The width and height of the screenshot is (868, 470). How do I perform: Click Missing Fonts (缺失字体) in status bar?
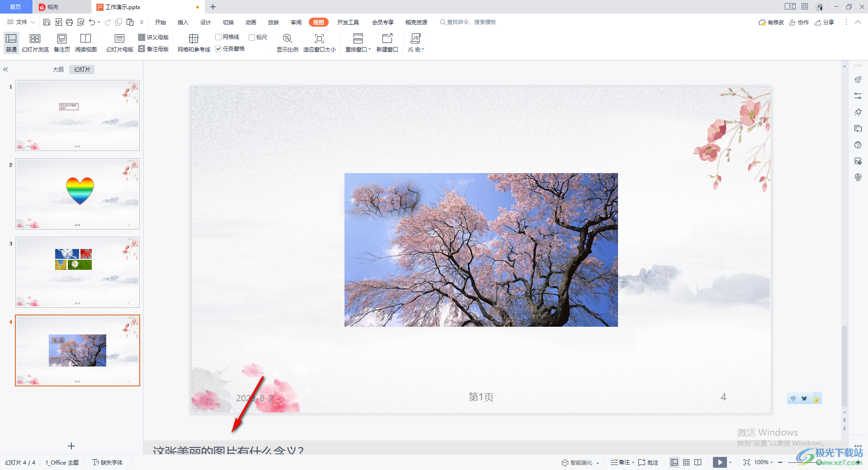[108, 462]
